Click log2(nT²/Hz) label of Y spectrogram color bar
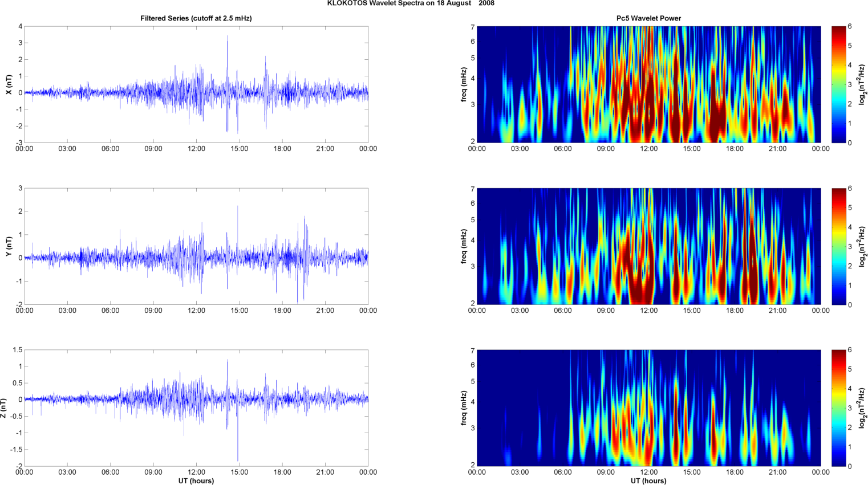Viewport: 868px width, 485px height. pyautogui.click(x=862, y=246)
